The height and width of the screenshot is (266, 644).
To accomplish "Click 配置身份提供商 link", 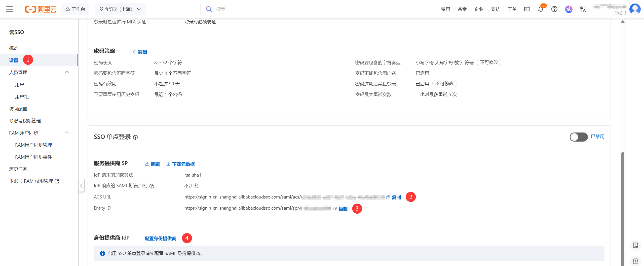I will coord(160,239).
